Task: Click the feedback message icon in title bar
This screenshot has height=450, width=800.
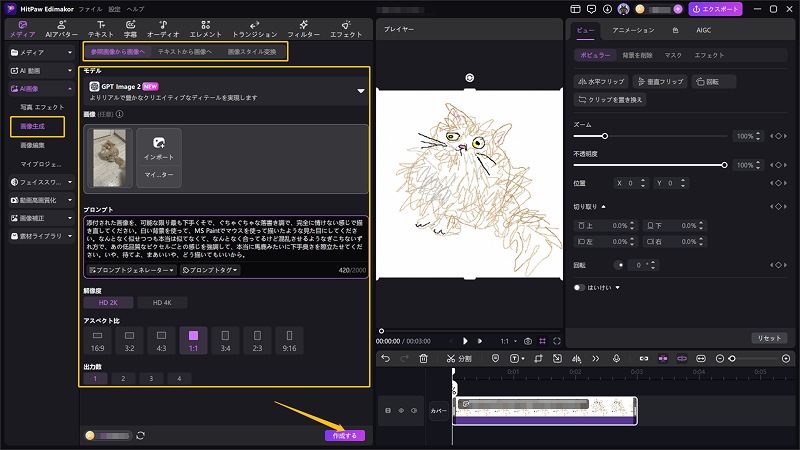Action: pyautogui.click(x=591, y=9)
